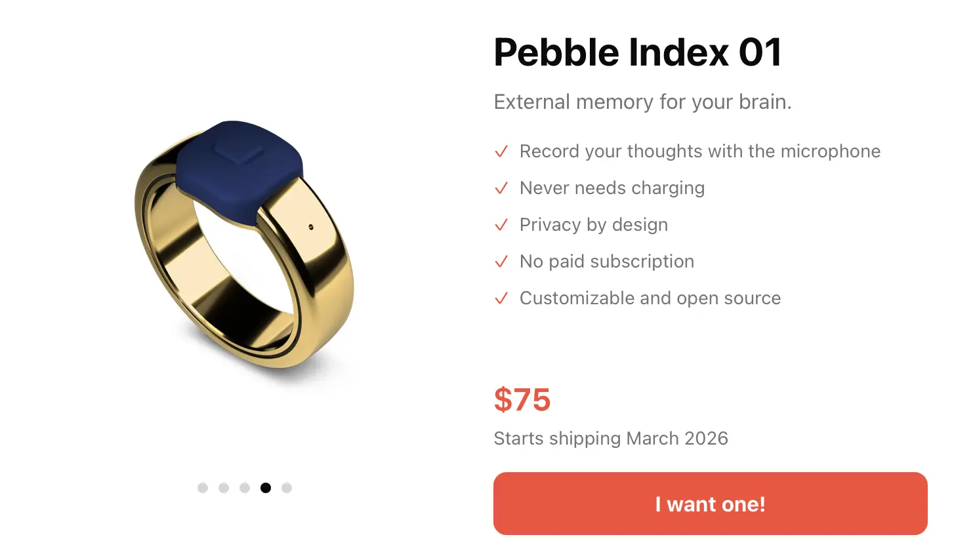
Task: Go to the first carousel dot
Action: (203, 488)
